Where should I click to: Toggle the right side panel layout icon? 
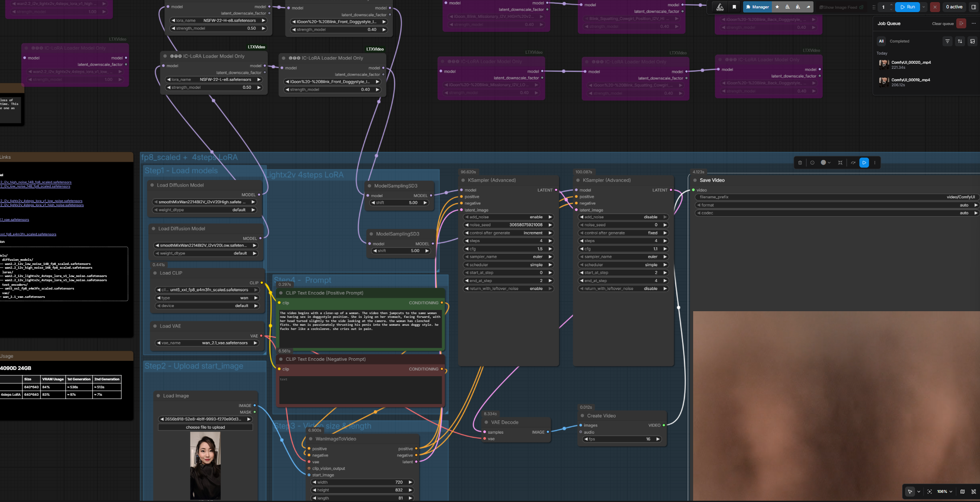973,7
